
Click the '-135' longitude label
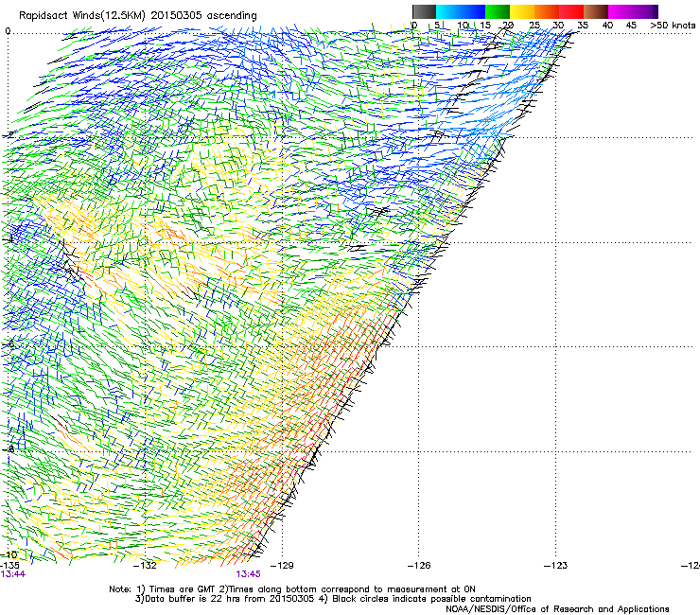pos(9,565)
